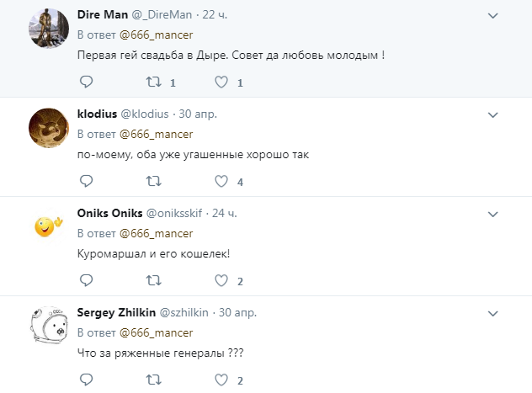Screen dimensions: 532x393
Task: Like Oniks Oniks's tweet
Action: pos(222,280)
